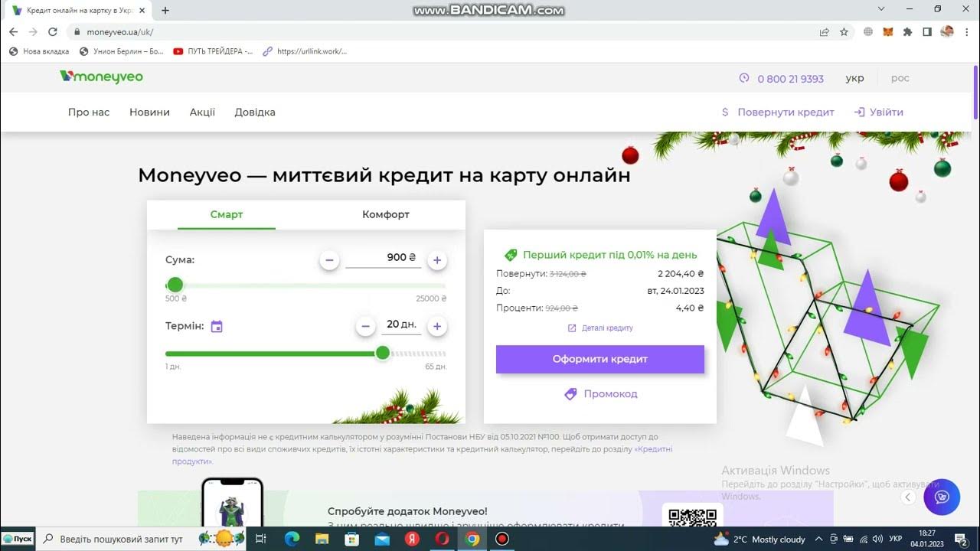Click phone number 0 800 21 9393
The height and width of the screenshot is (551, 980).
791,79
